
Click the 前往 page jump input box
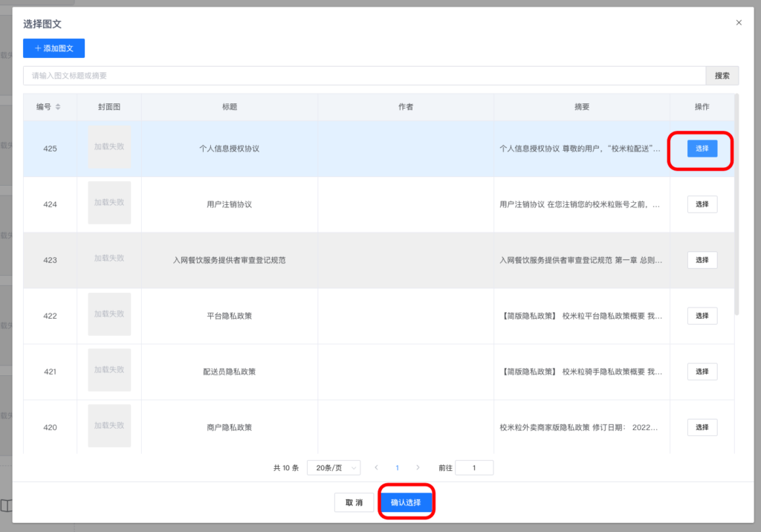click(x=473, y=467)
